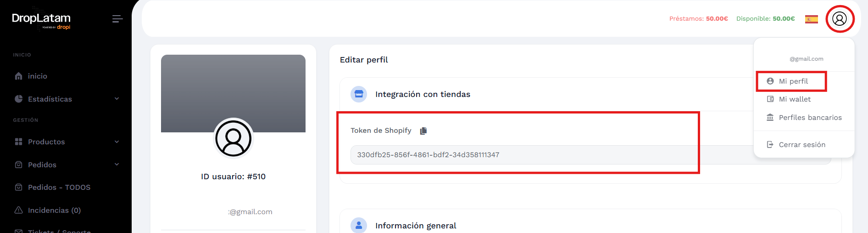Open the user account avatar menu
The height and width of the screenshot is (233, 868).
pyautogui.click(x=840, y=19)
